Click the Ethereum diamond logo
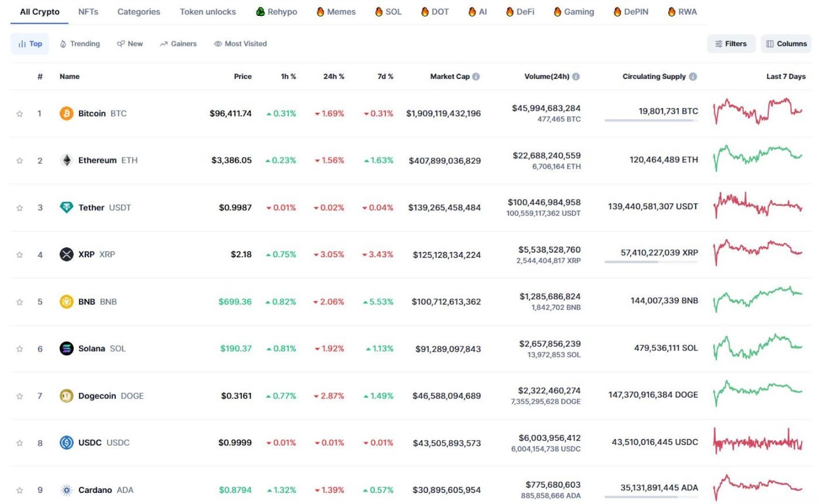Screen dimensions: 818x504 [x=66, y=160]
